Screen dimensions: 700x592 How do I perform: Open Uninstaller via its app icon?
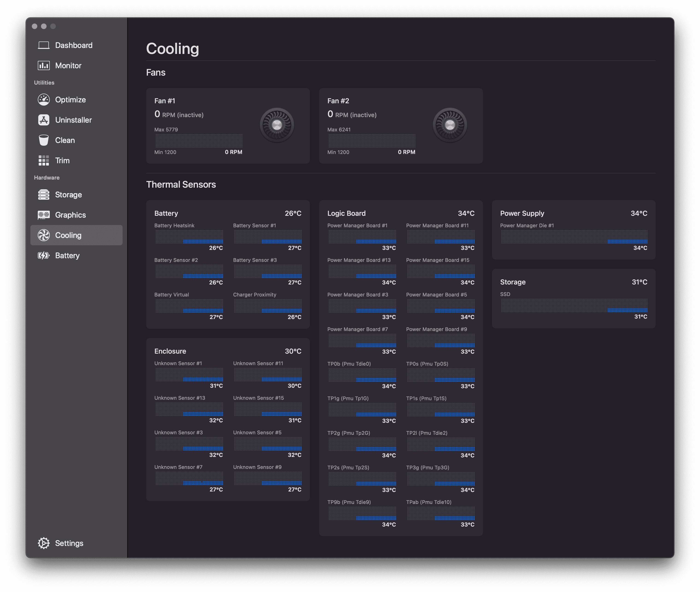click(x=44, y=120)
